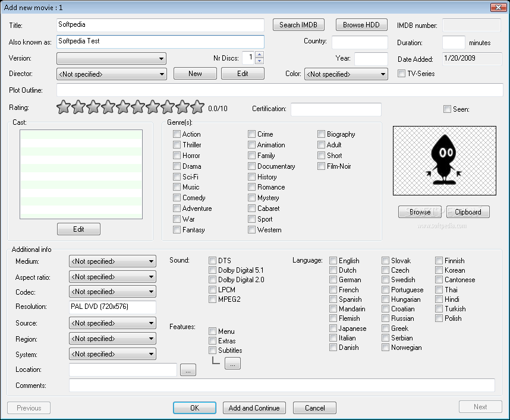Expand the Region dropdown
This screenshot has height=420, width=510.
point(112,339)
